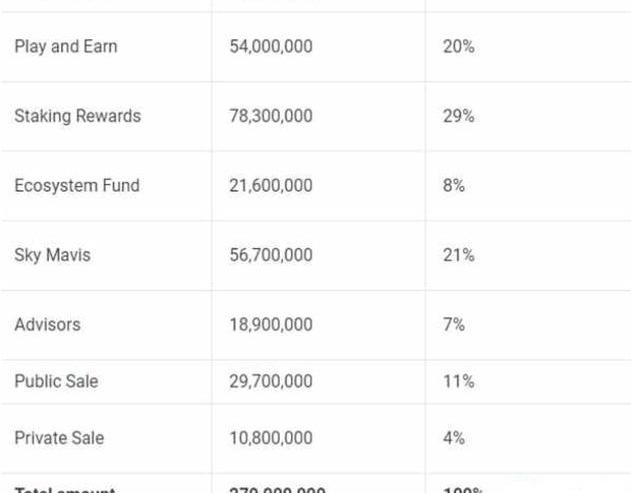Click the 8% percentage value

click(453, 185)
